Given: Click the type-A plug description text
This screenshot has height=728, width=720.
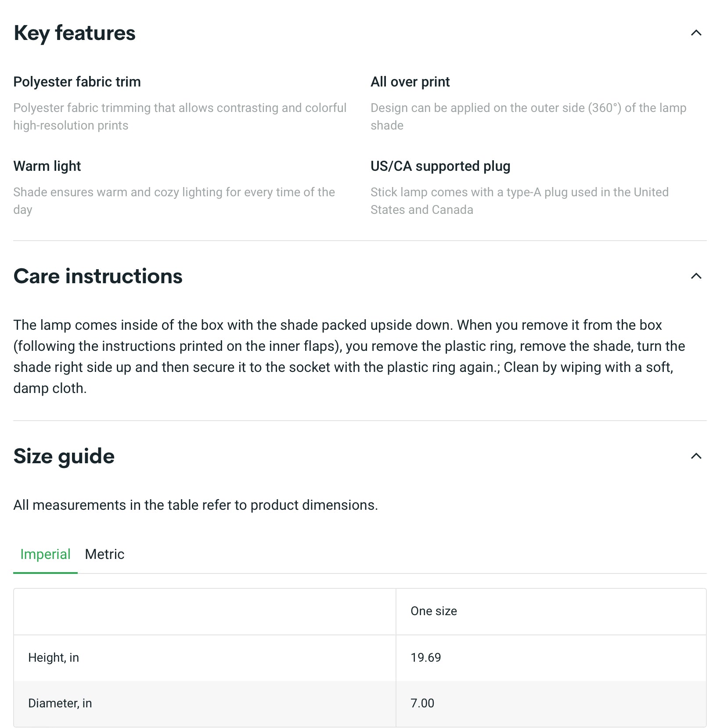Looking at the screenshot, I should tap(519, 201).
